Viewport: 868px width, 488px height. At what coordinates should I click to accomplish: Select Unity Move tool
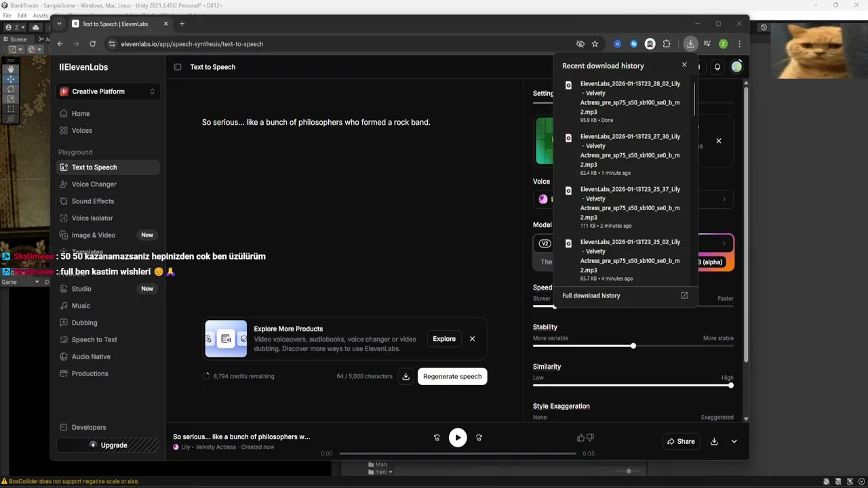click(x=11, y=79)
